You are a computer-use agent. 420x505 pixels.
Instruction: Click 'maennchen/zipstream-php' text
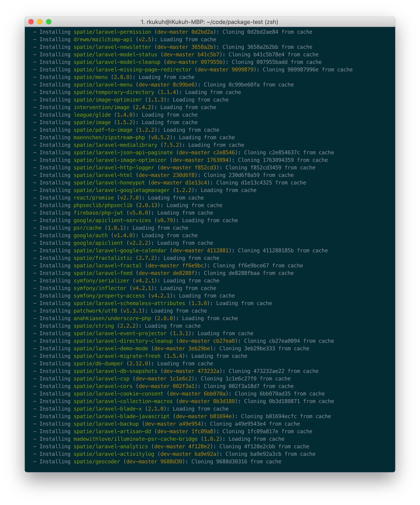point(109,137)
